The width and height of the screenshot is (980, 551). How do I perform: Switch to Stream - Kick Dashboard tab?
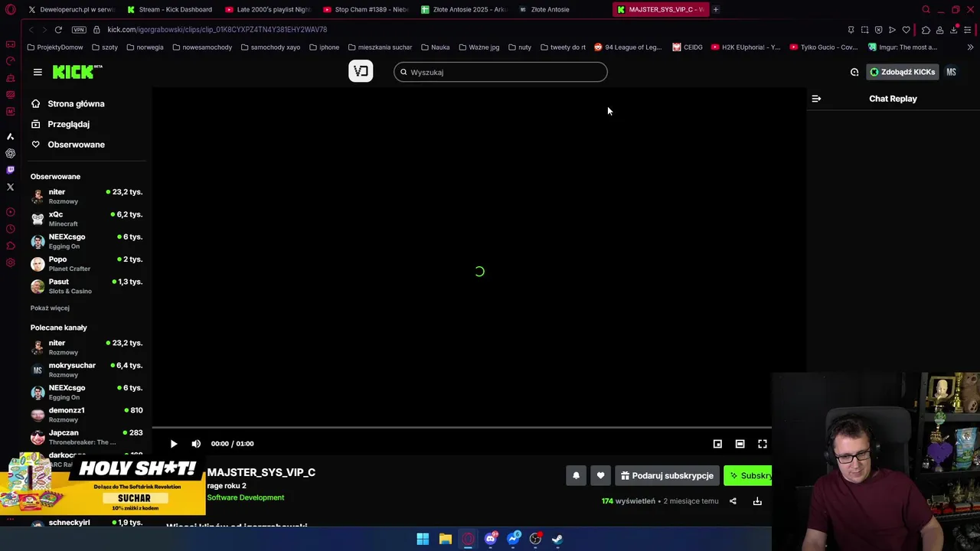(170, 9)
